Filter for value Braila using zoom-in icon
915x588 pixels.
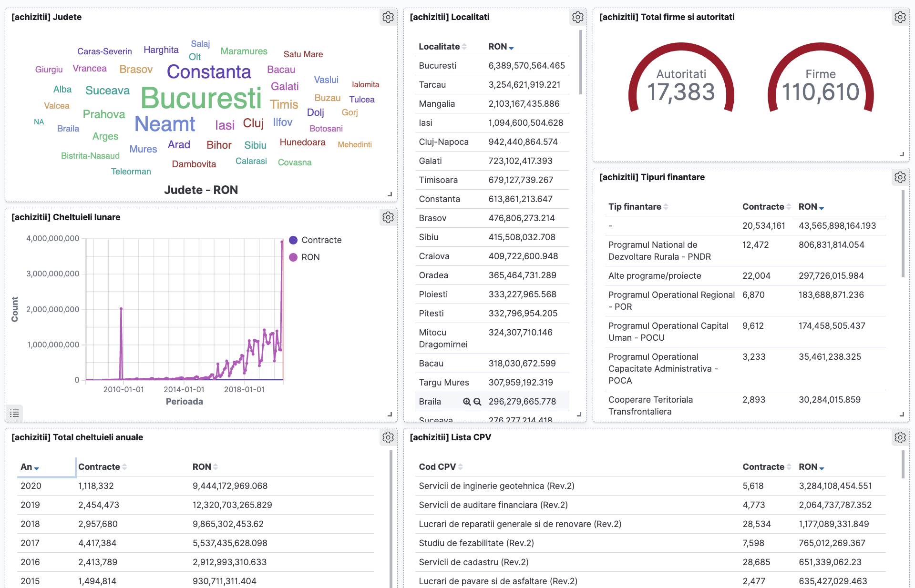(x=467, y=402)
